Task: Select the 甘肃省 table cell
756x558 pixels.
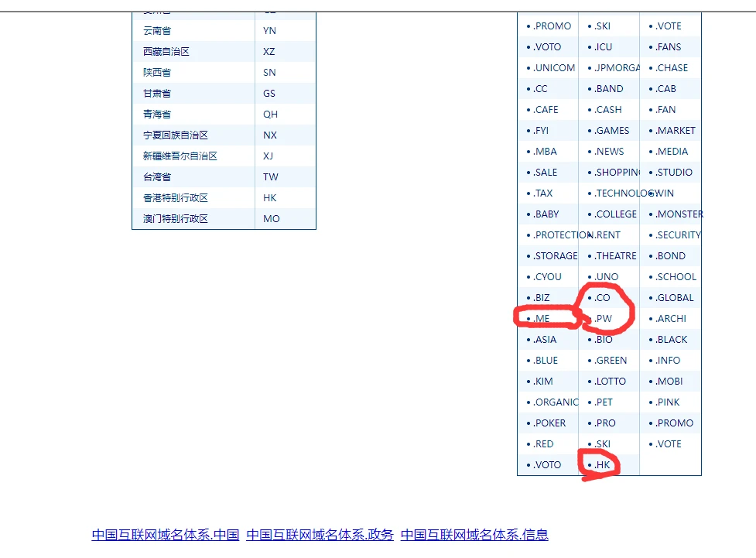Action: pos(193,94)
